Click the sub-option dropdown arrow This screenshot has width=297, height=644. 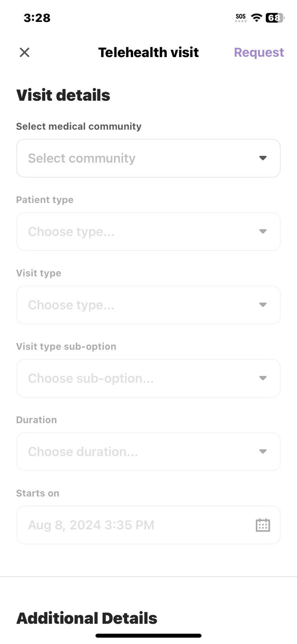click(263, 378)
